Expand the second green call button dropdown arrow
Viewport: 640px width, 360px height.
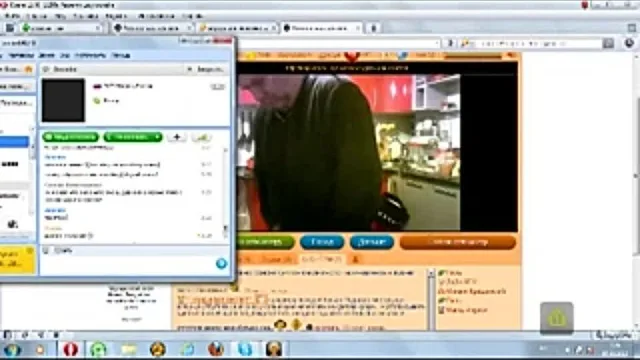click(x=157, y=137)
